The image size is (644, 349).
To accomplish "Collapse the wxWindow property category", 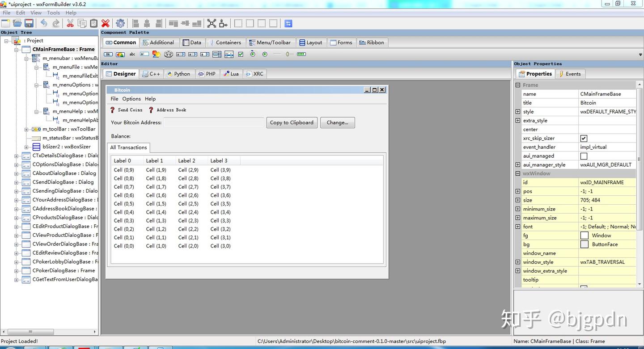I will tap(518, 173).
